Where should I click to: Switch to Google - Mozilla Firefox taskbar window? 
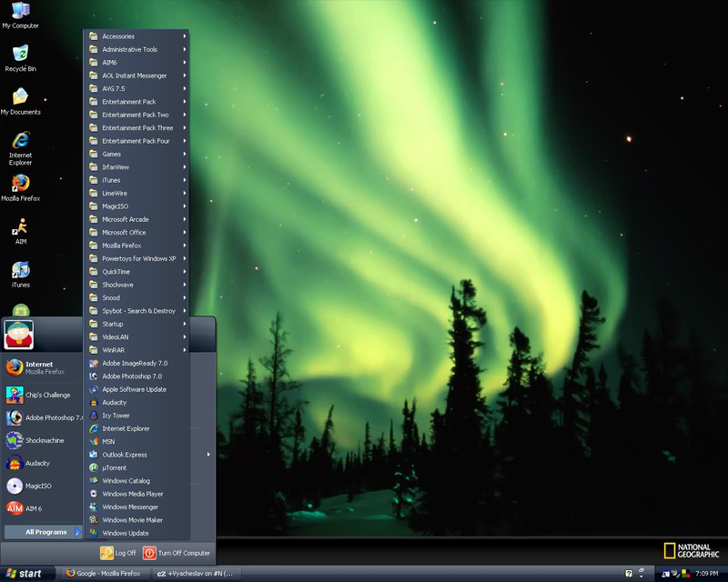(x=105, y=574)
